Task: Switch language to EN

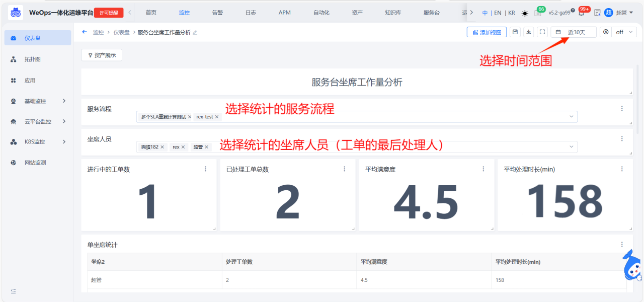Action: tap(498, 13)
